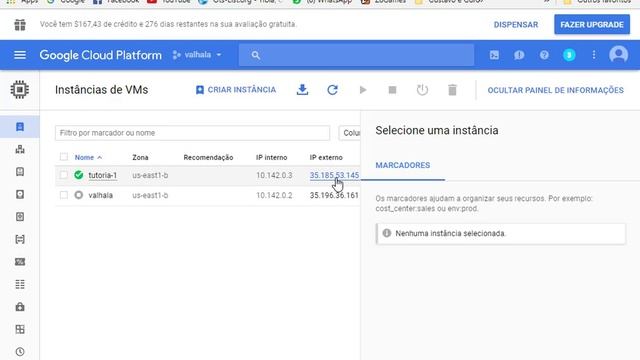Click DISPENSAR link in banner

click(516, 25)
